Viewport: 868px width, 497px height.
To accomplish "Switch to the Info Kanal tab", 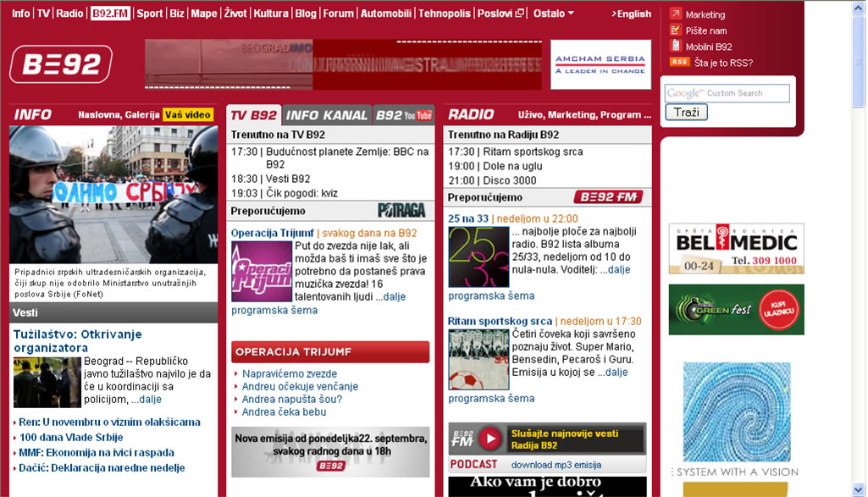I will pyautogui.click(x=326, y=115).
